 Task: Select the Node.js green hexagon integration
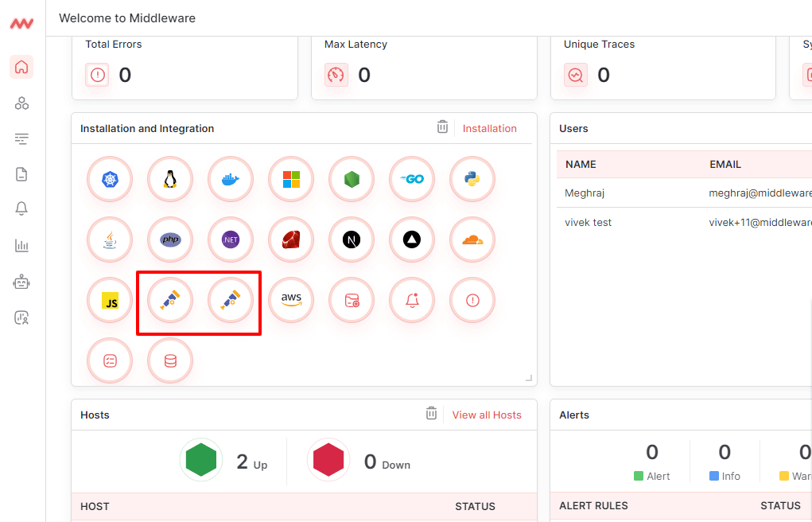click(352, 179)
